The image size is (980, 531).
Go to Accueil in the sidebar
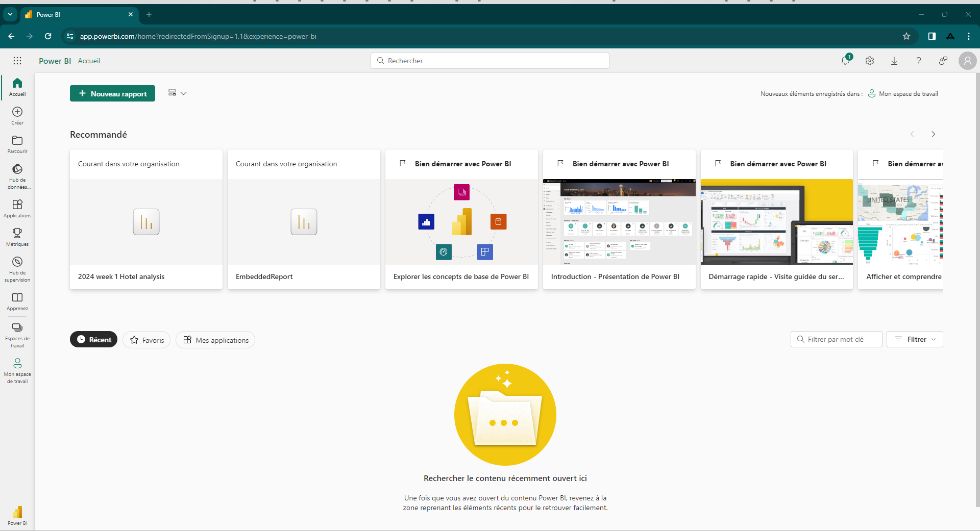(x=17, y=87)
